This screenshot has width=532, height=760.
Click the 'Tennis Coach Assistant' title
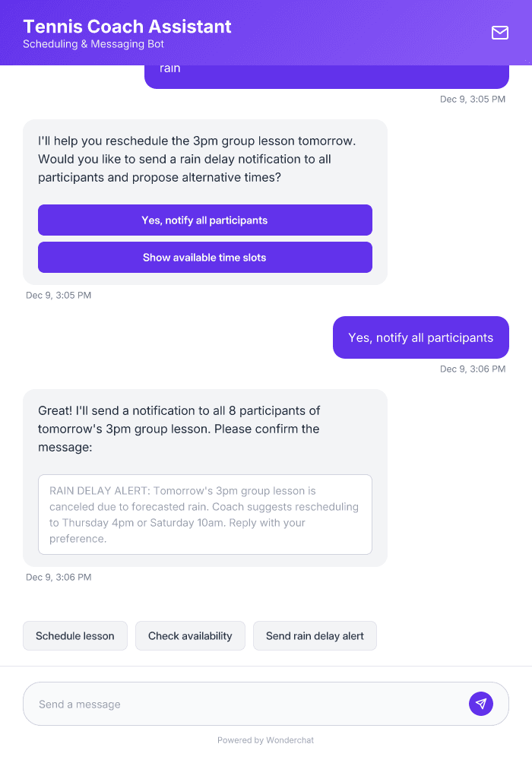127,27
